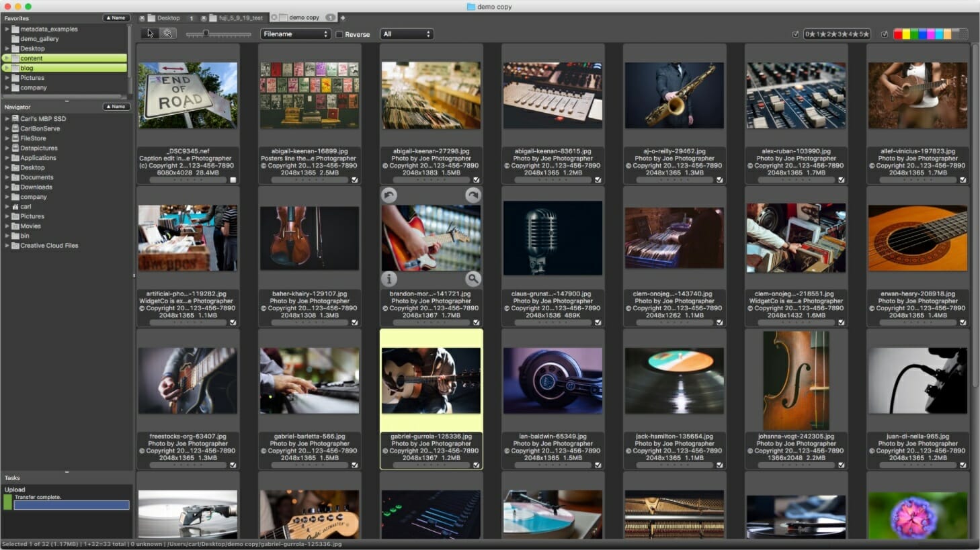Add a new contact sheet tab

tap(343, 18)
